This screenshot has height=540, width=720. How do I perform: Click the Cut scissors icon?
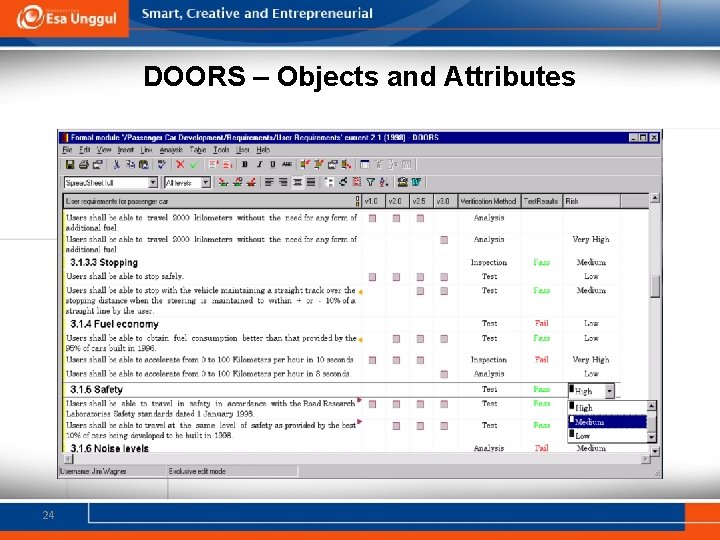coord(117,164)
